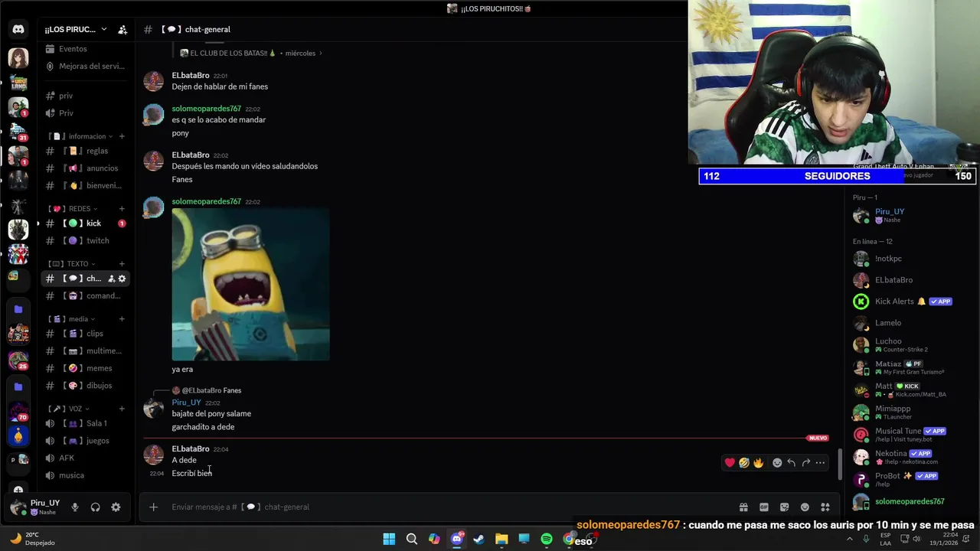Open the invite people icon beside server name
980x551 pixels.
point(122,29)
